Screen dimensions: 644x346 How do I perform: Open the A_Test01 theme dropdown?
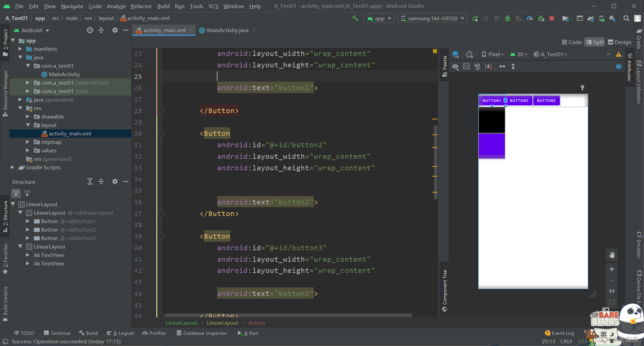pos(551,54)
